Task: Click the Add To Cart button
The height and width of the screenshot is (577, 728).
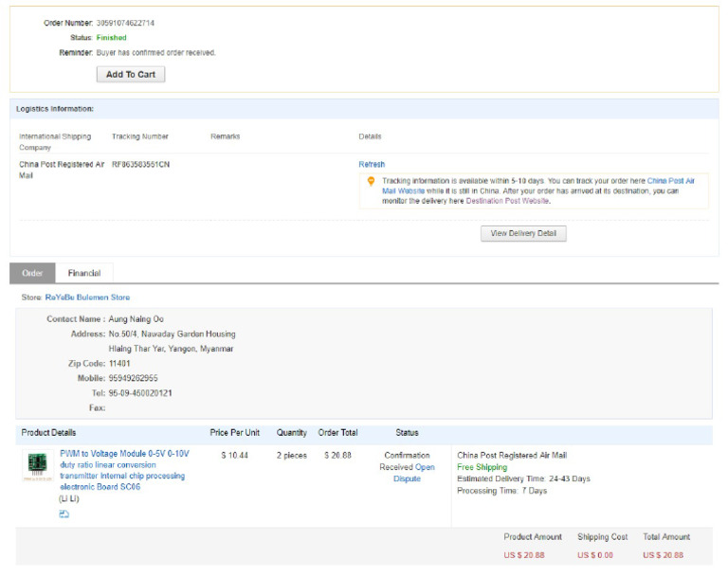Action: 131,74
